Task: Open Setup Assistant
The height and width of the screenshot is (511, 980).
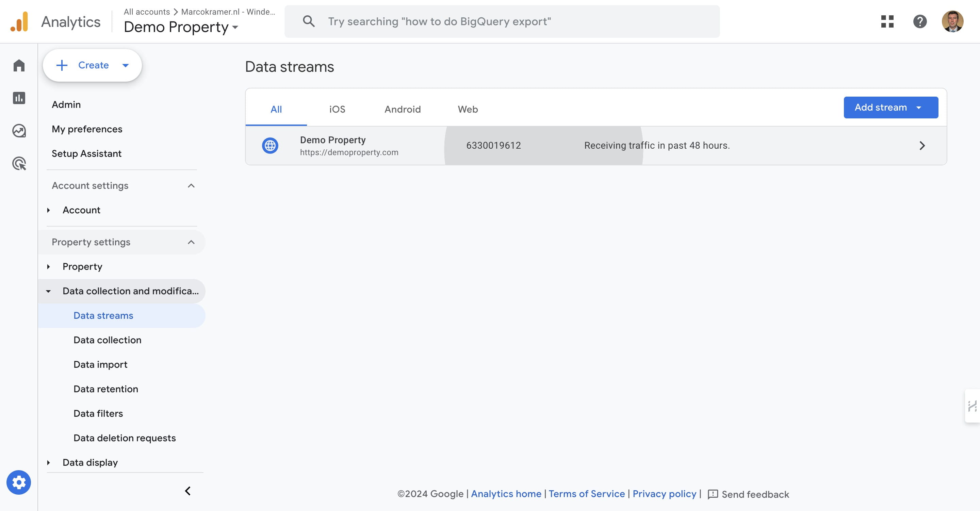Action: [86, 153]
